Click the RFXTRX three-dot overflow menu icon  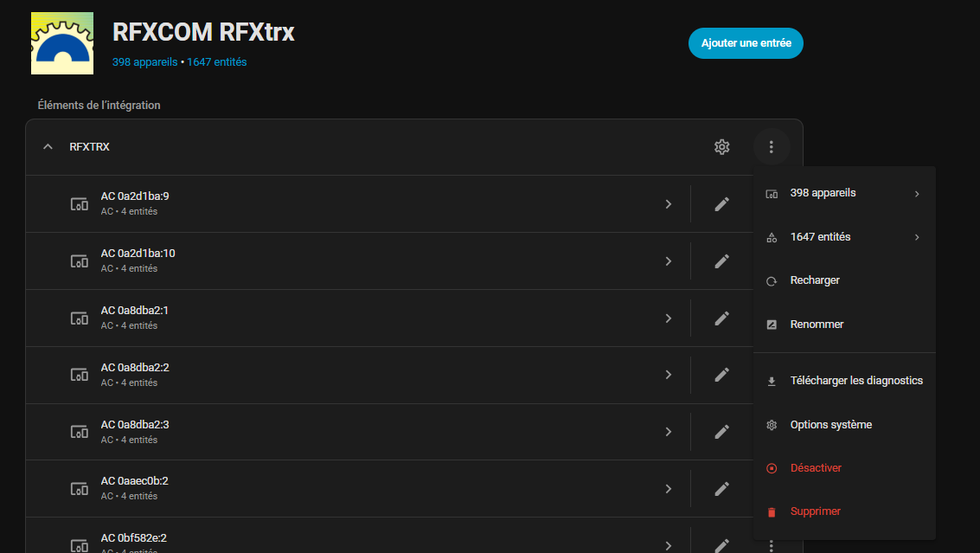tap(771, 147)
